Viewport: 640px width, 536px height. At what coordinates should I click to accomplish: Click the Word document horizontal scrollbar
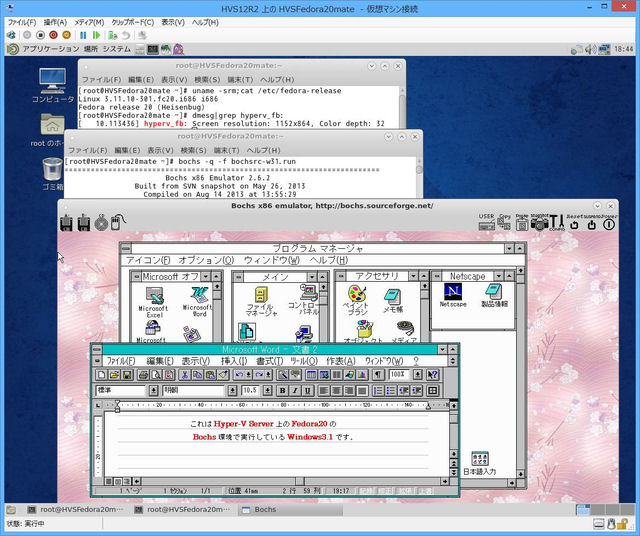coord(290,482)
